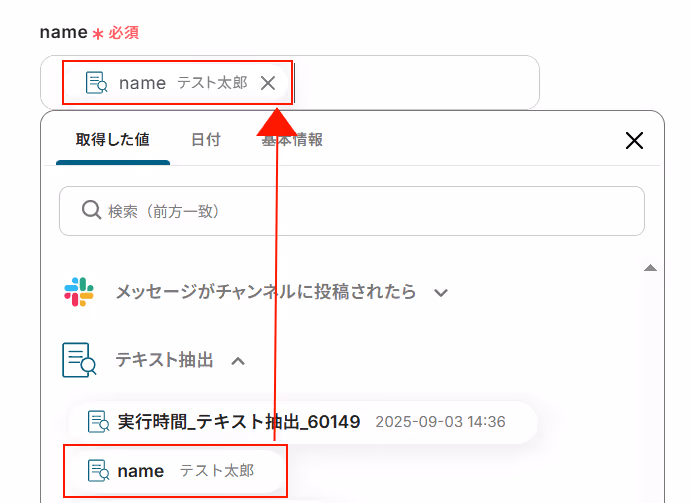The height and width of the screenshot is (503, 693).
Task: Click the テキスト抽出 section icon
Action: (79, 360)
